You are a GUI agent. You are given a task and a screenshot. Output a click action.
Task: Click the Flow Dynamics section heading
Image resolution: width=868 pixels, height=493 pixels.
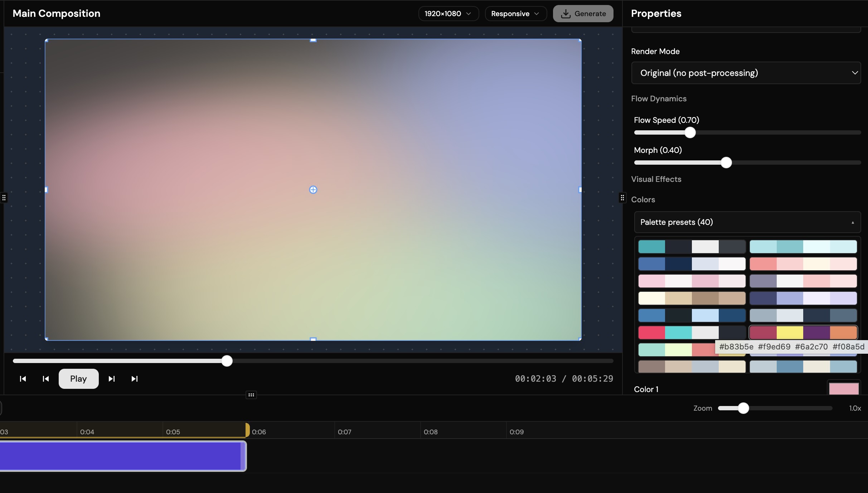tap(659, 98)
